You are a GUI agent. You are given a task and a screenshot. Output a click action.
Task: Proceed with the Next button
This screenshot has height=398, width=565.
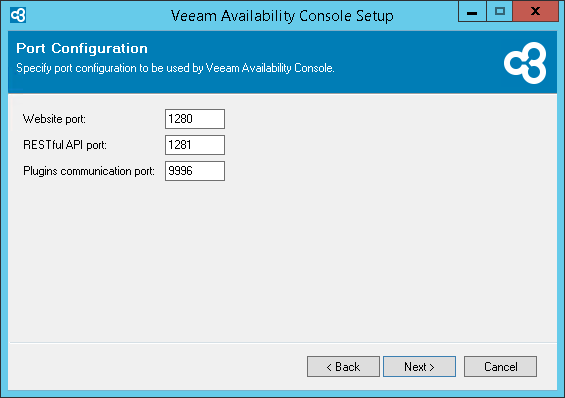coord(419,367)
